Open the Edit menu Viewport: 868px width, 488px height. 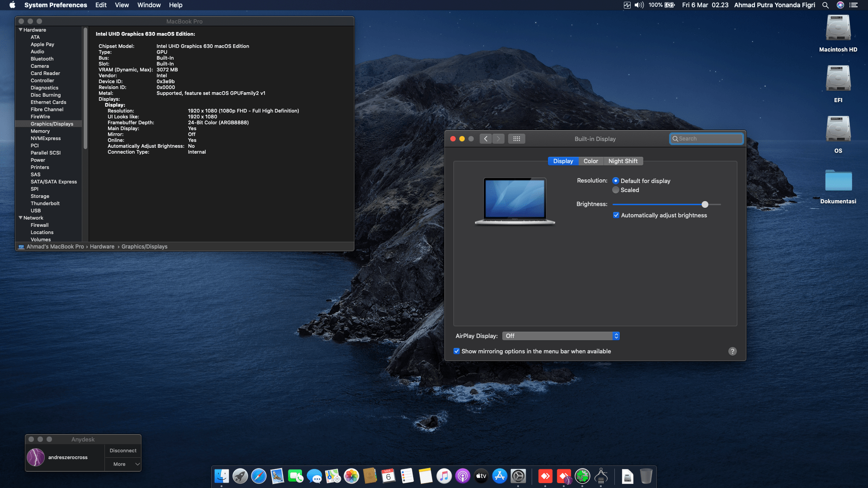pyautogui.click(x=101, y=5)
